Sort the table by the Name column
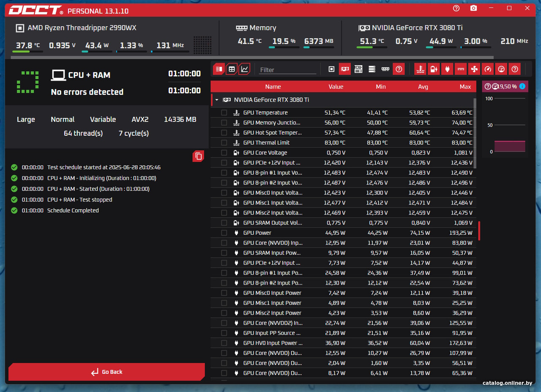541x392 pixels. (x=273, y=87)
